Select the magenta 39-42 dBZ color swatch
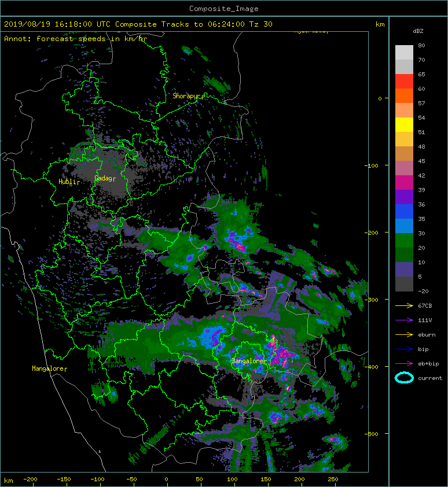 click(x=404, y=182)
